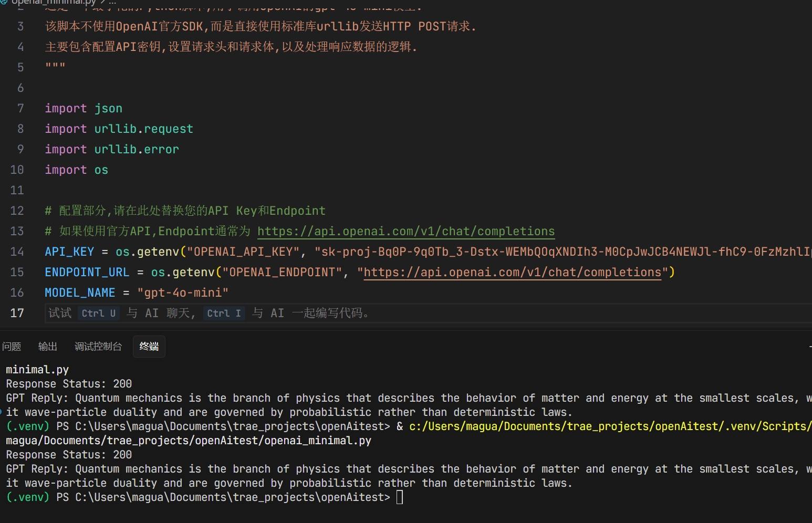Click the Ctrl I shortcut hint on line 17

[x=224, y=313]
